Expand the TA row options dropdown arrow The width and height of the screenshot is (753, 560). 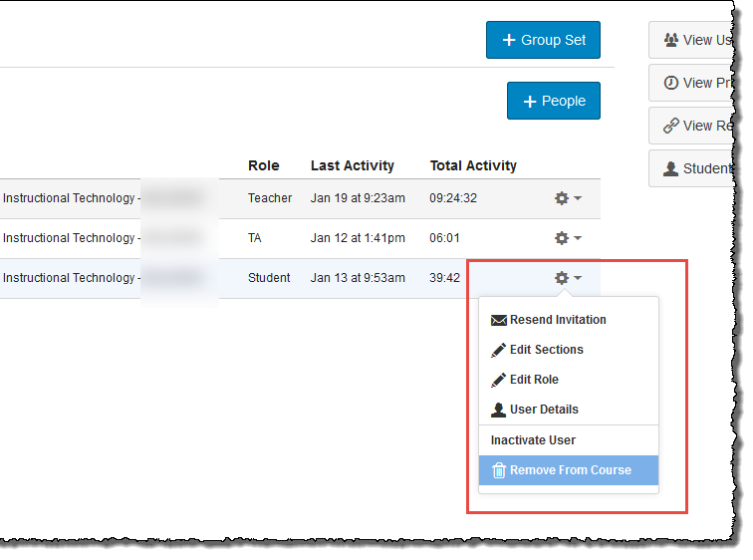coord(578,238)
